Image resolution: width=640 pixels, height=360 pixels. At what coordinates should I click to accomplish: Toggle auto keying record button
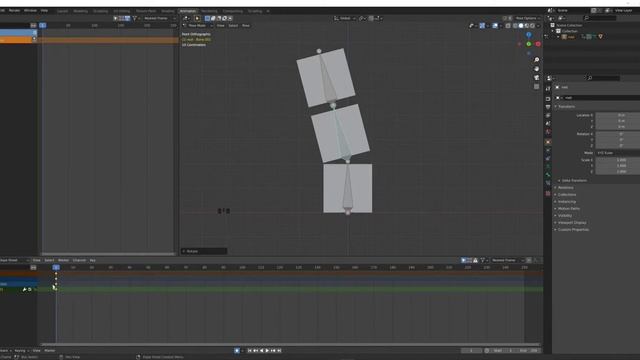click(x=237, y=351)
